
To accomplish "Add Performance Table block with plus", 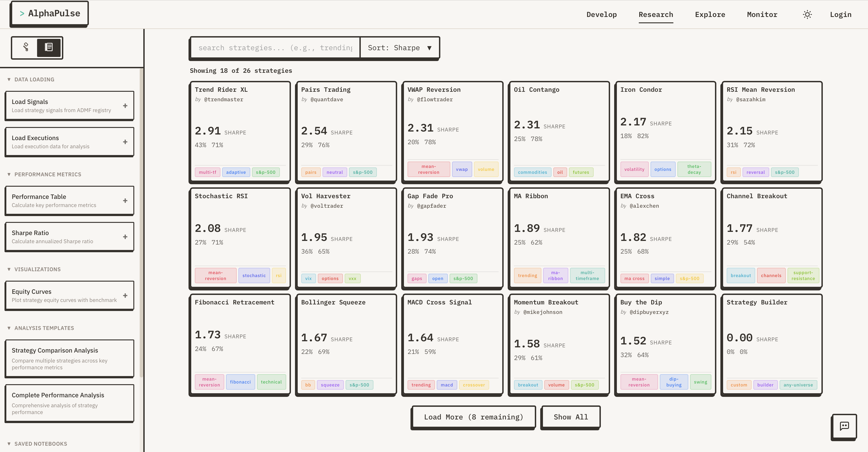I will 125,200.
